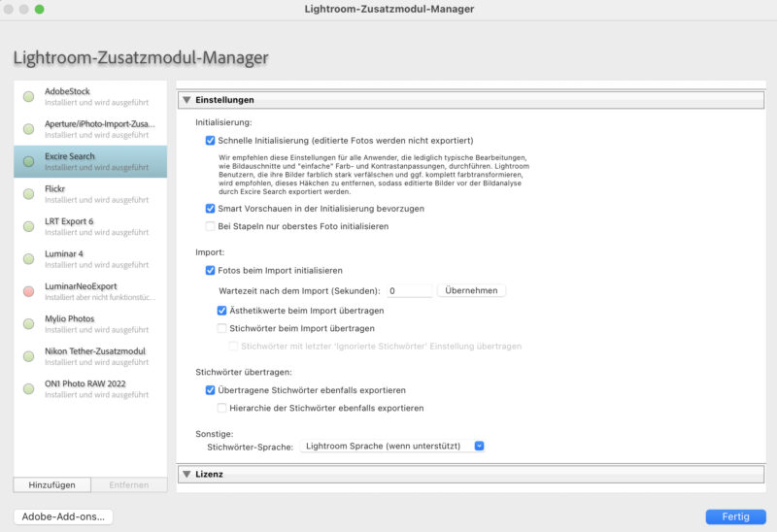Image resolution: width=777 pixels, height=532 pixels.
Task: Select the Flickr plugin entry
Action: (x=90, y=194)
